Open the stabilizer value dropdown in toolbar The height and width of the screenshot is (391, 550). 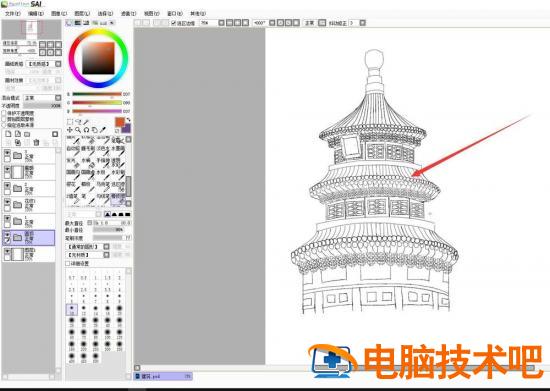pos(363,23)
